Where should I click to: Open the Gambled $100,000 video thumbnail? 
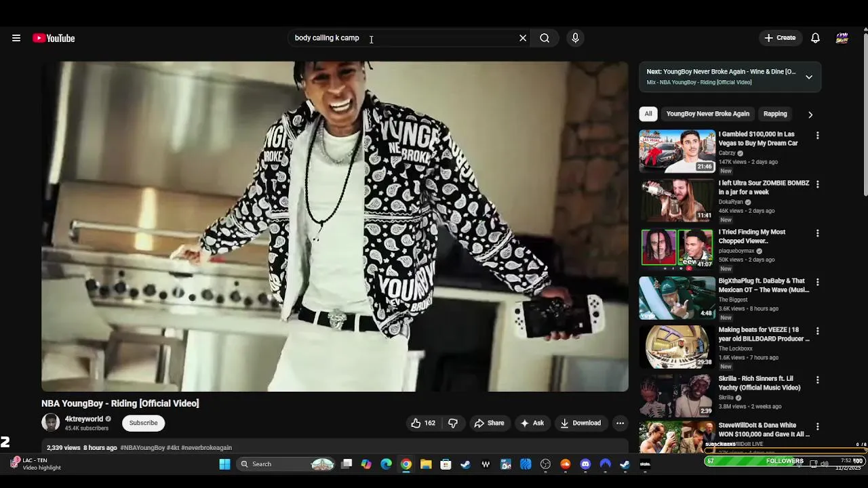[677, 151]
